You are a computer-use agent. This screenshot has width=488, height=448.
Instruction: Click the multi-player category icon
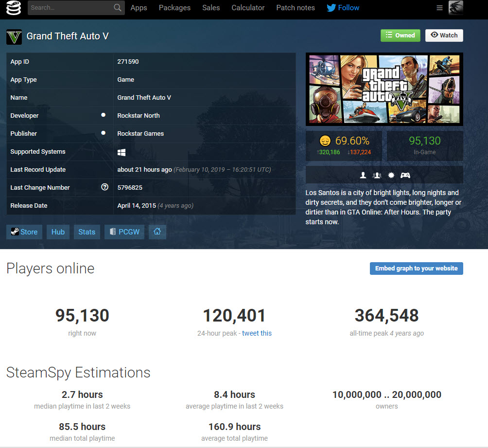click(x=377, y=176)
